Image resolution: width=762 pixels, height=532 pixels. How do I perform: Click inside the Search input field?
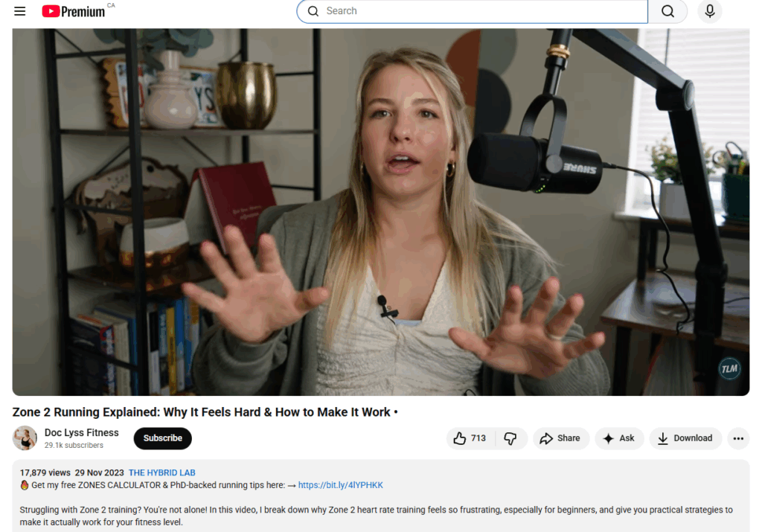(x=446, y=11)
